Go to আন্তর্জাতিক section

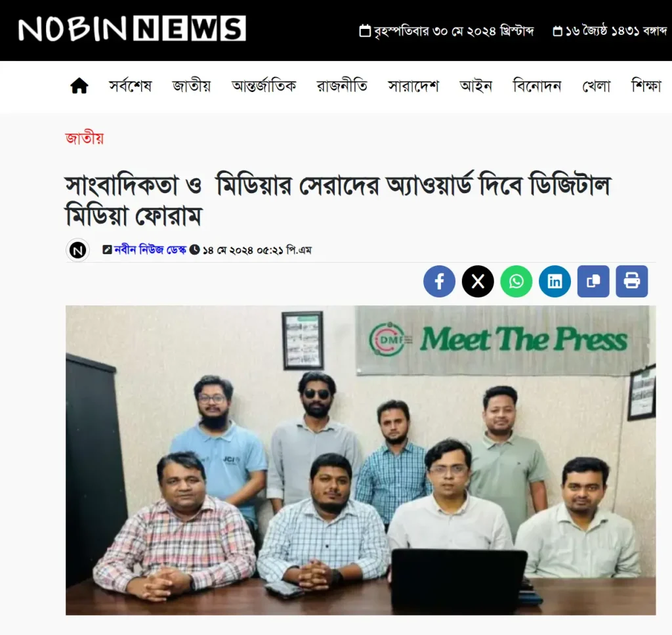264,86
